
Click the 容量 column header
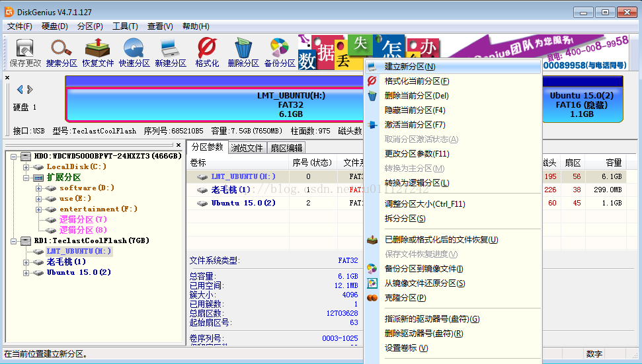(613, 163)
